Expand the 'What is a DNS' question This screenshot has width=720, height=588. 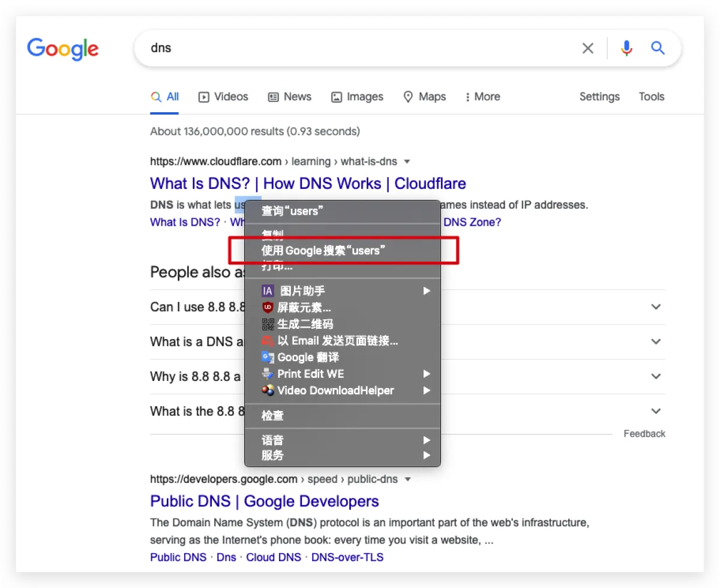tap(656, 342)
